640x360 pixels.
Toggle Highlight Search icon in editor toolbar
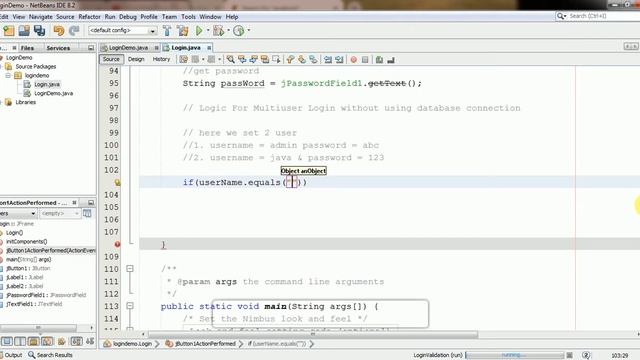tap(265, 60)
